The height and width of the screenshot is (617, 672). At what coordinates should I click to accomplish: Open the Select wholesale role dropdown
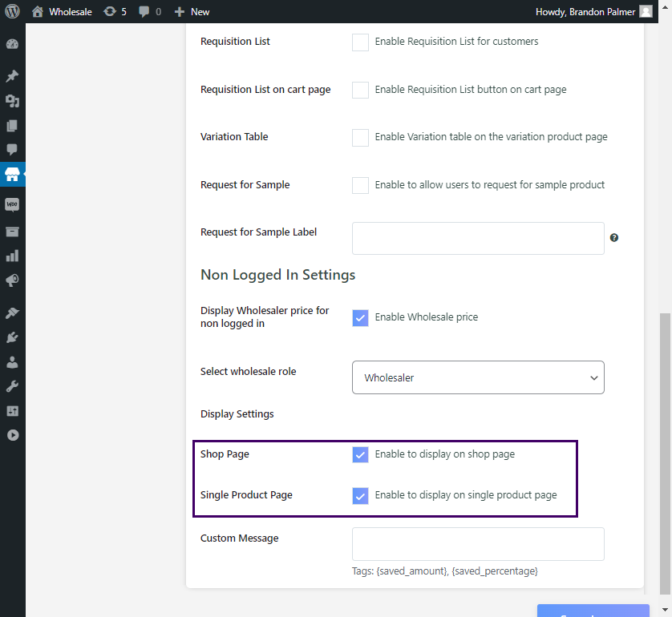coord(478,377)
